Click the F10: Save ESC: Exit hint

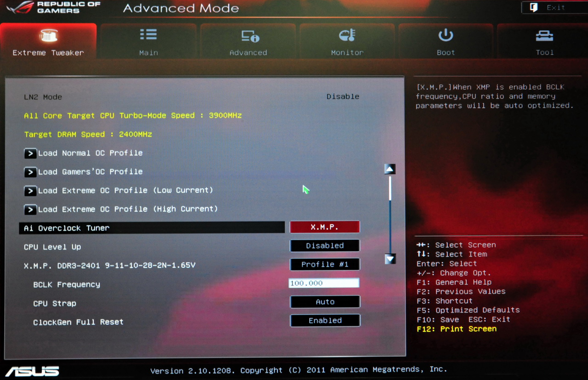pos(464,319)
